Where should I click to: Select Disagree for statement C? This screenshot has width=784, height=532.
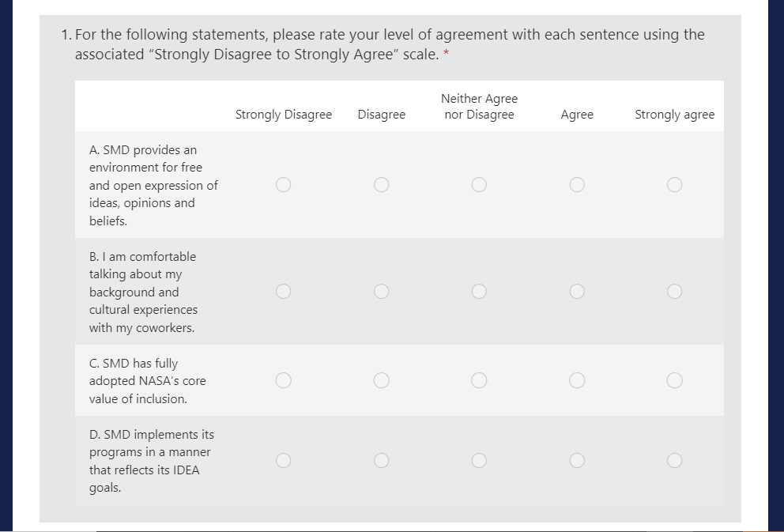click(382, 381)
